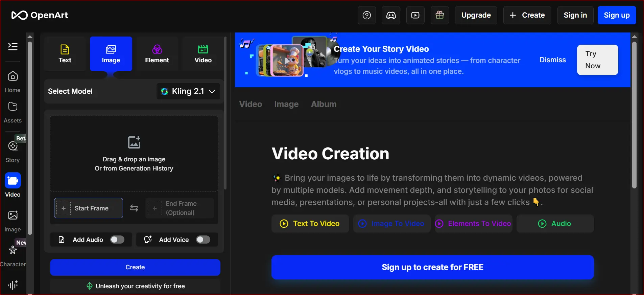Open the Album gallery tab
The image size is (644, 295).
click(324, 104)
